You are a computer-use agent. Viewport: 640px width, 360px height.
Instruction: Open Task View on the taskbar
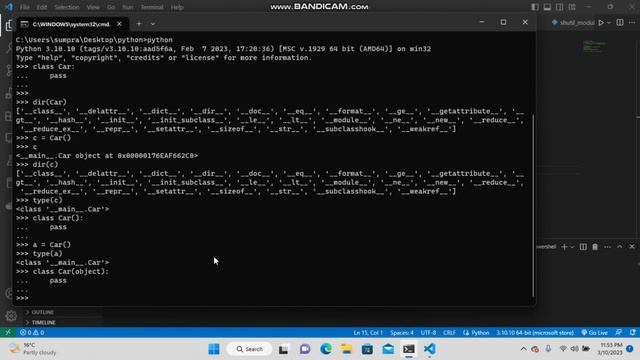(283, 349)
